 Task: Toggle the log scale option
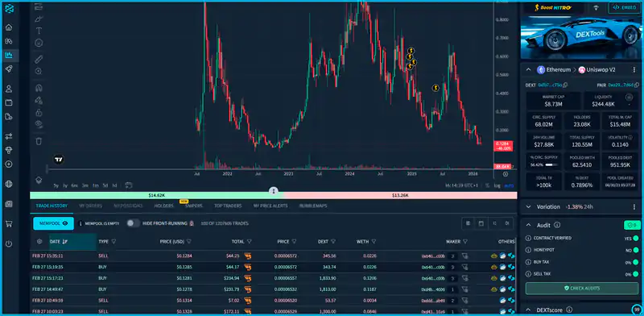click(497, 185)
